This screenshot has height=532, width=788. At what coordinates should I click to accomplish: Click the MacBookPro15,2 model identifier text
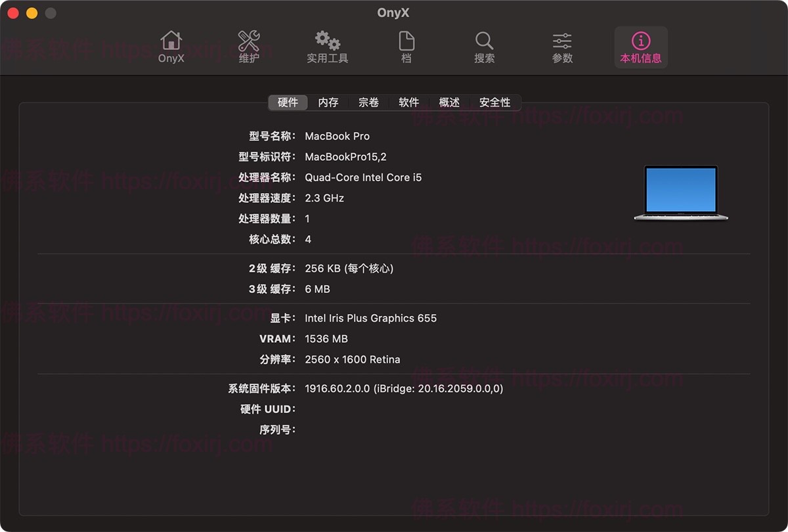(345, 157)
